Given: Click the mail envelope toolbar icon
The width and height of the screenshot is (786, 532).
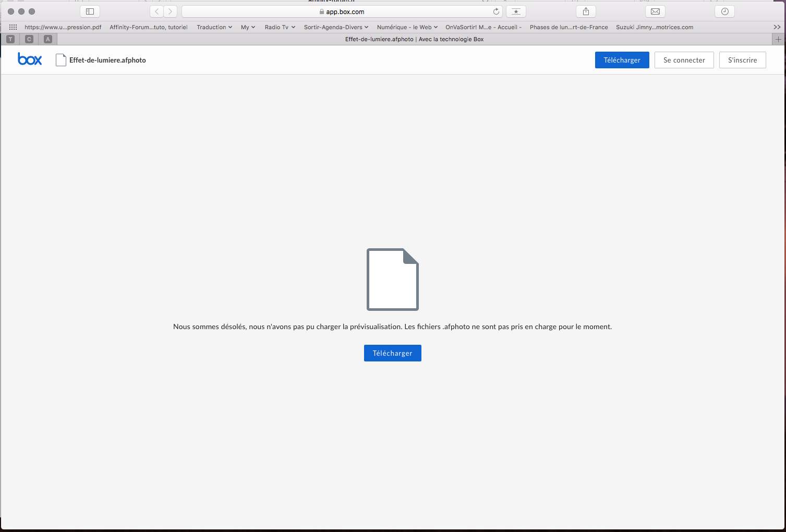Looking at the screenshot, I should (x=655, y=11).
